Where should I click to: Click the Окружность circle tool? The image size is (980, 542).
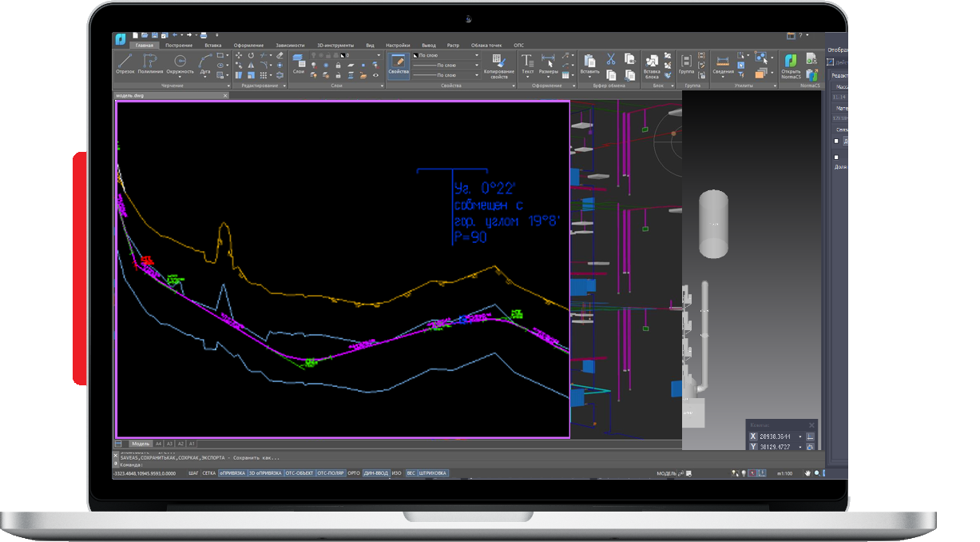click(180, 63)
